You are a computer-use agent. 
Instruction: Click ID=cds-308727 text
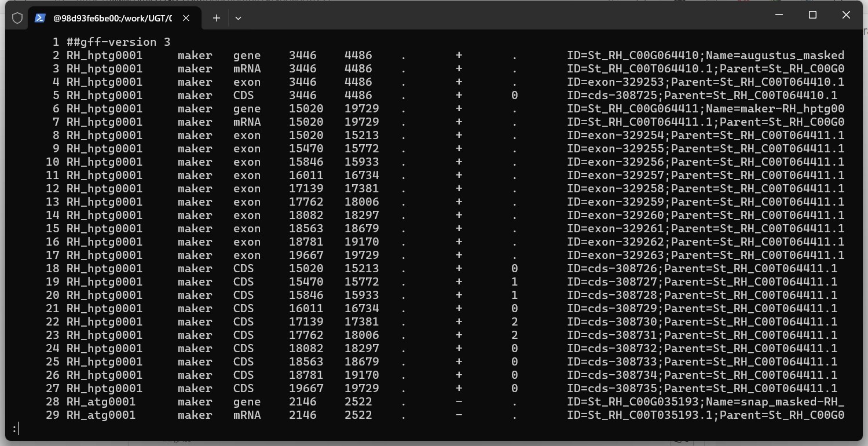coord(612,282)
